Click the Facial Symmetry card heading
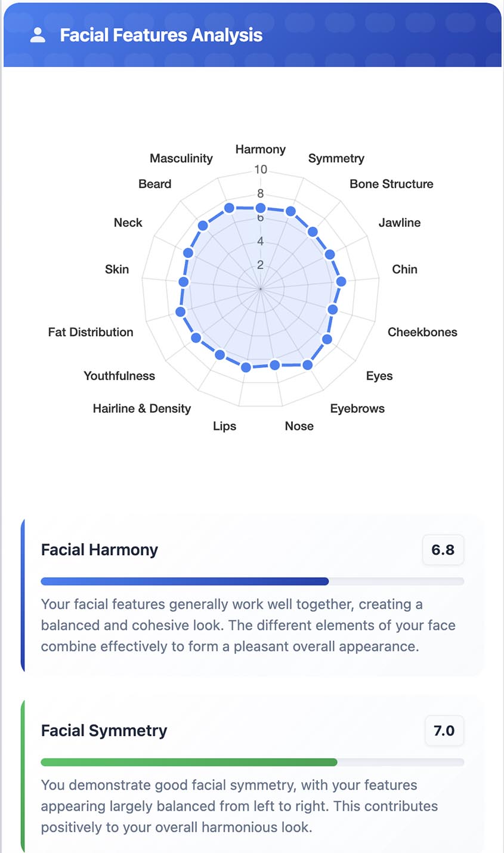Screen dimensions: 504x853 [x=104, y=731]
